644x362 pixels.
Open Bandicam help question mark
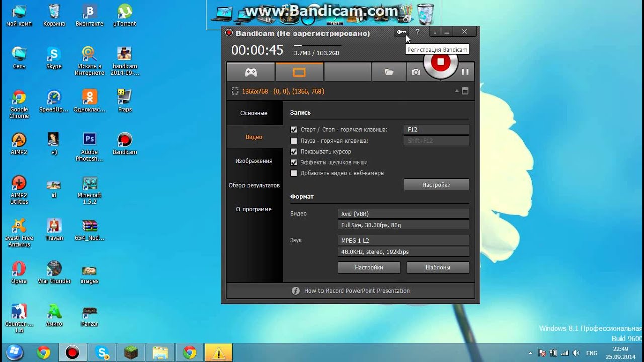(x=417, y=32)
